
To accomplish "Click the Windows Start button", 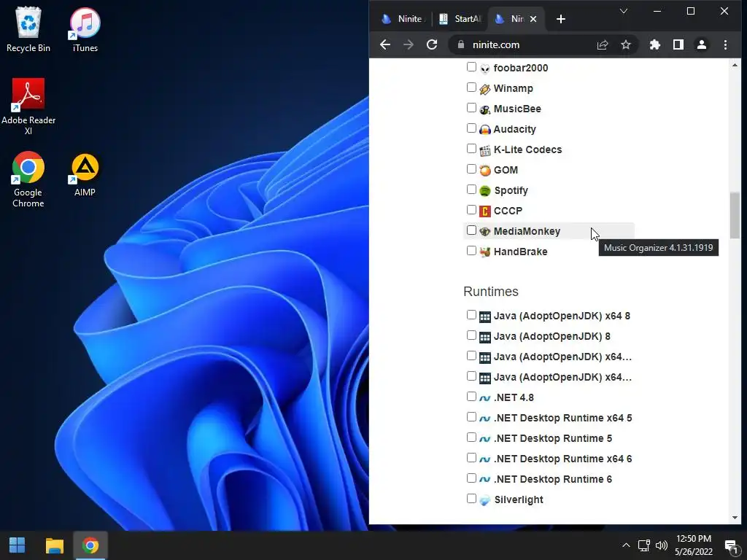I will pyautogui.click(x=18, y=545).
